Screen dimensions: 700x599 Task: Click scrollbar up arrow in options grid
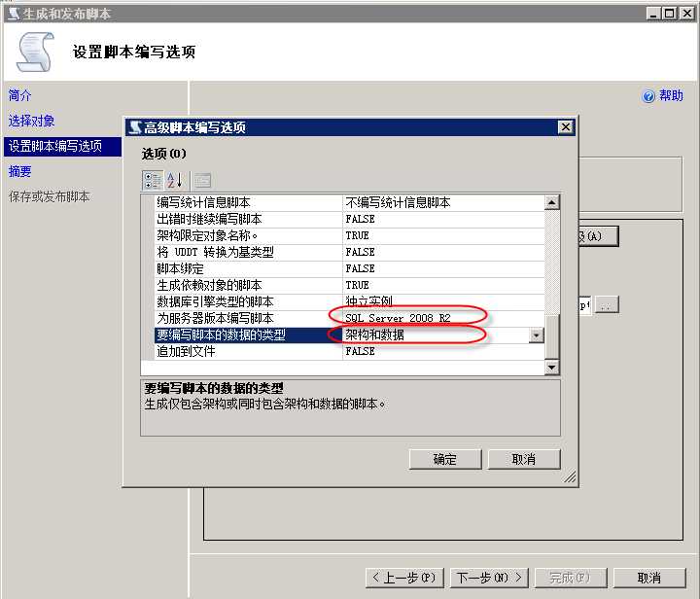(x=552, y=202)
